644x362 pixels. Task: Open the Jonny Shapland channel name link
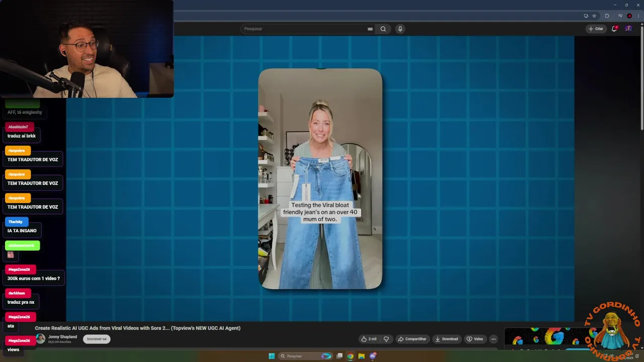coord(62,337)
